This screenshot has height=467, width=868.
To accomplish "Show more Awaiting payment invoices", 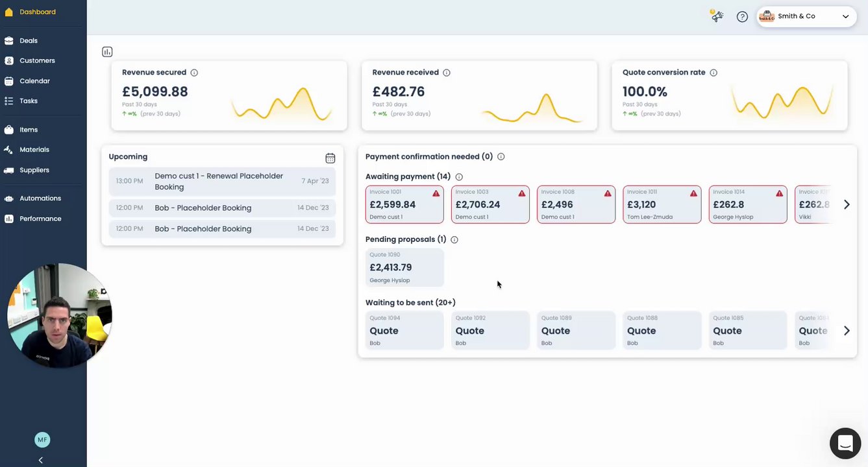I will click(847, 204).
